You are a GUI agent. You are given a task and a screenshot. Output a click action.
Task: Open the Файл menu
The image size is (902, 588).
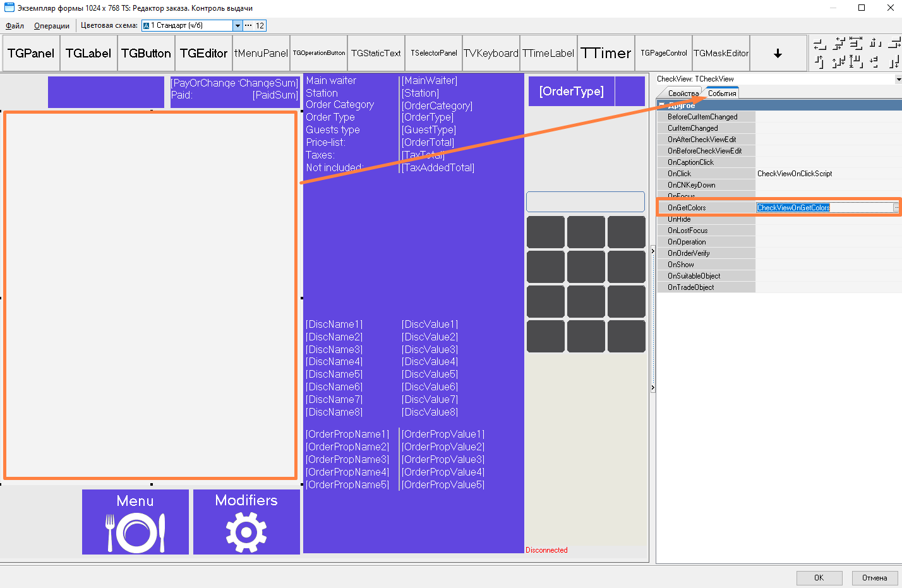click(15, 26)
